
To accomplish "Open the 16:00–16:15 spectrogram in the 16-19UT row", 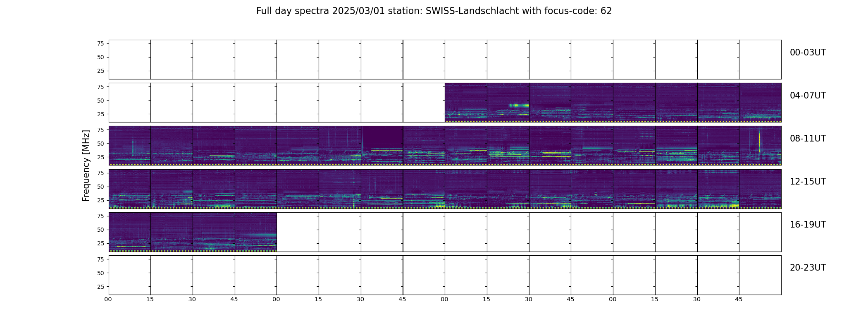I will point(129,232).
